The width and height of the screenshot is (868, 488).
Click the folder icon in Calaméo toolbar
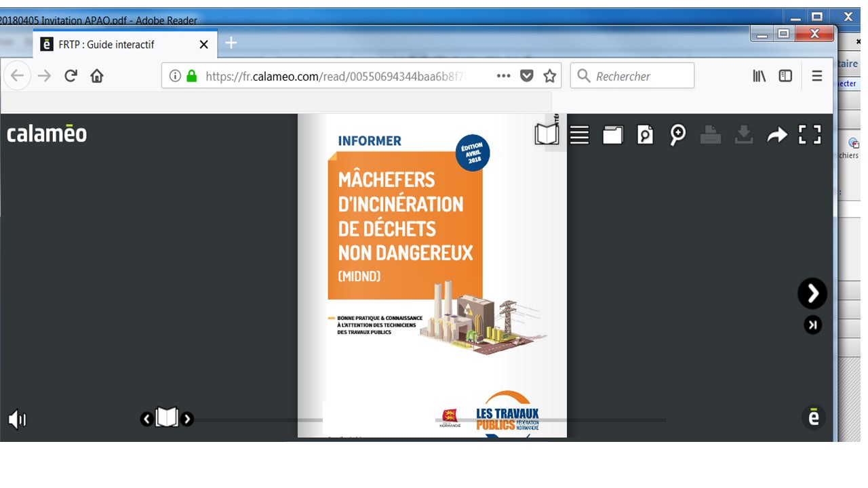pyautogui.click(x=612, y=135)
